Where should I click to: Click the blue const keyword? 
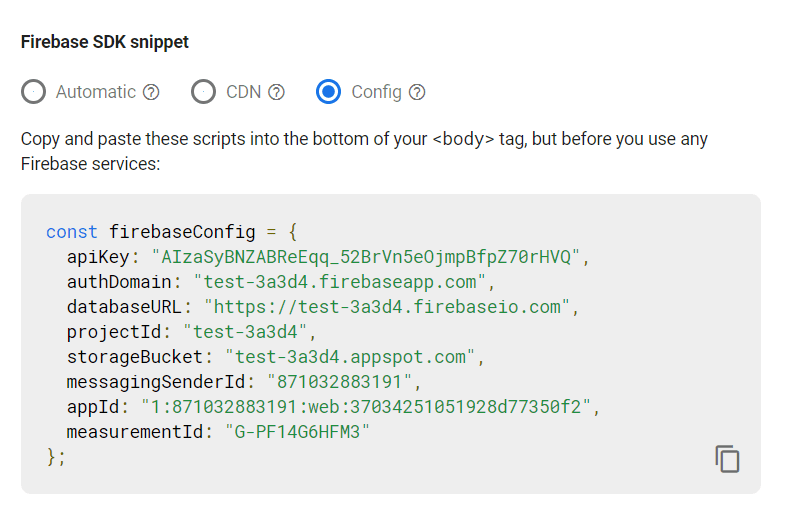coord(72,231)
